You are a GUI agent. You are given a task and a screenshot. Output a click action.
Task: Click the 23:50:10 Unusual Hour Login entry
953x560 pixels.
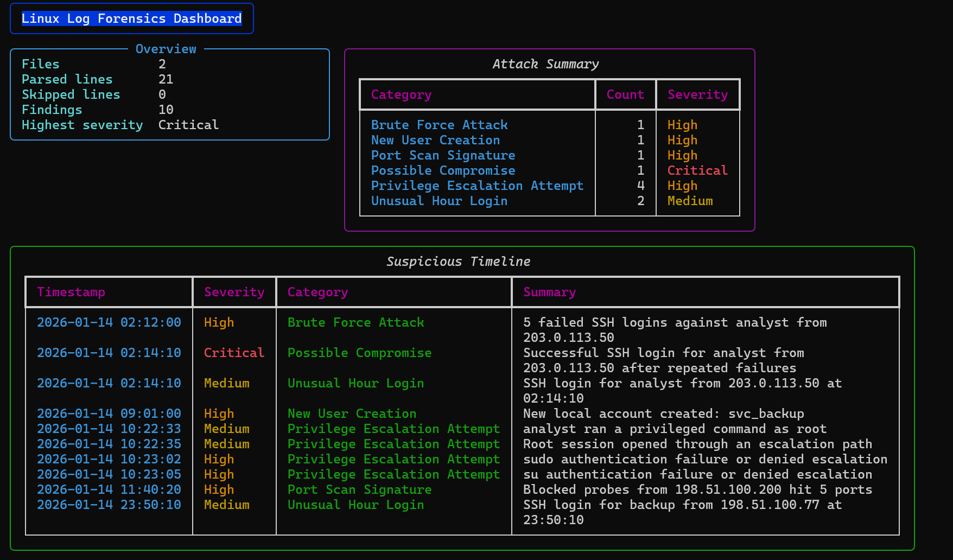pyautogui.click(x=355, y=505)
